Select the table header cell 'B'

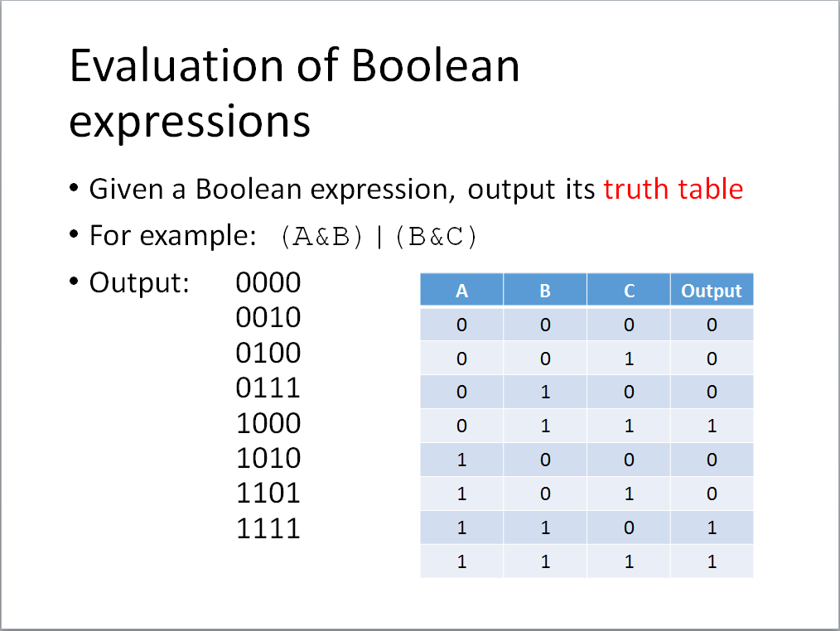[x=545, y=291]
